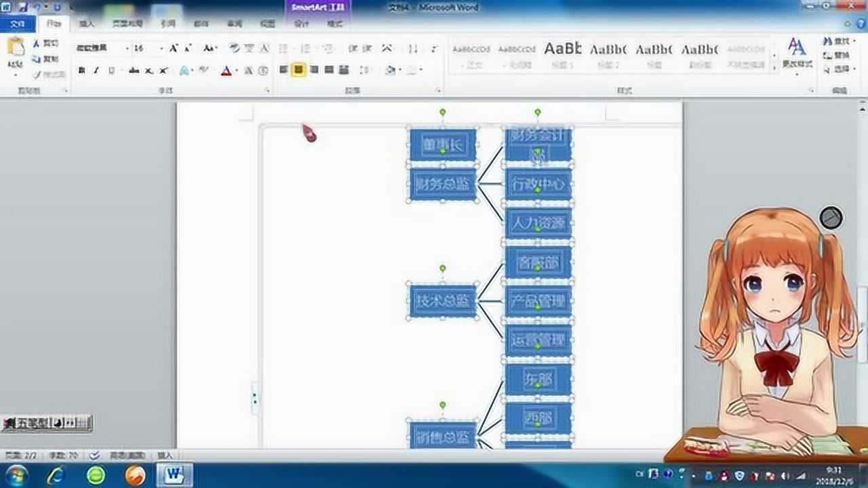868x488 pixels.
Task: Apply the Text Effects button
Action: tap(184, 70)
